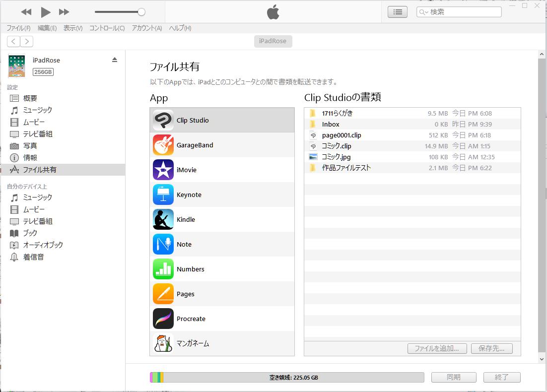This screenshot has height=392, width=547.
Task: Adjust the volume slider knob
Action: click(141, 12)
